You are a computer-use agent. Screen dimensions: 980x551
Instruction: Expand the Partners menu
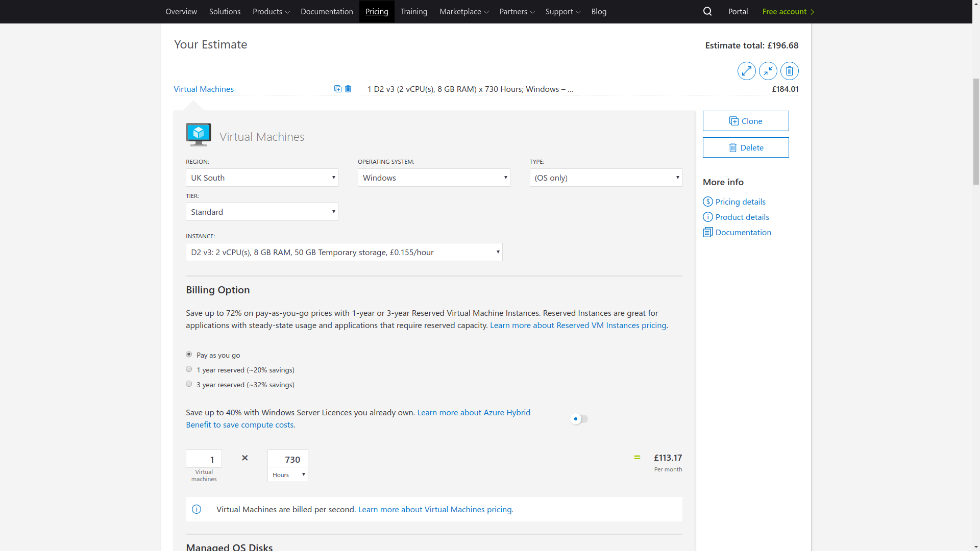tap(517, 11)
